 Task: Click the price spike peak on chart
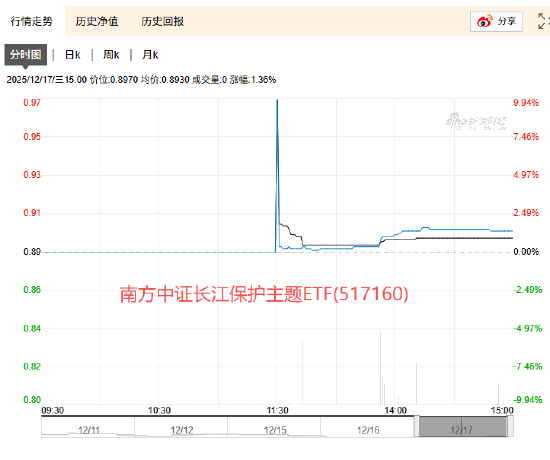click(x=277, y=101)
